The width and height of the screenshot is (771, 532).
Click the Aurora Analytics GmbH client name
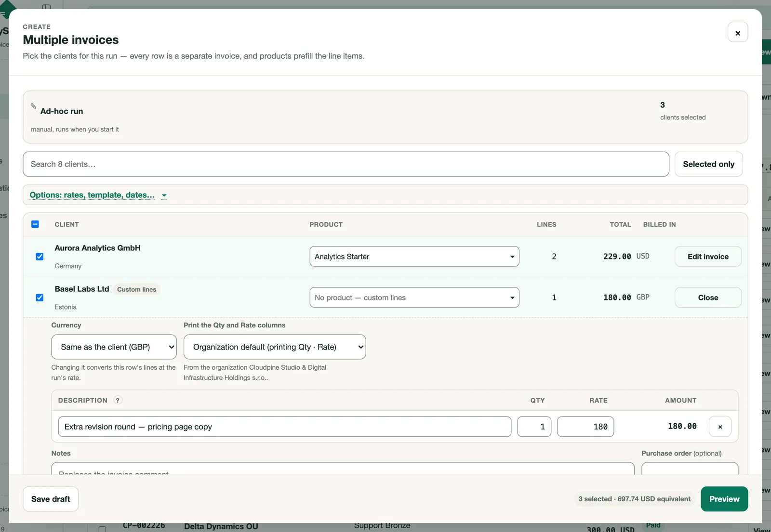pyautogui.click(x=97, y=248)
